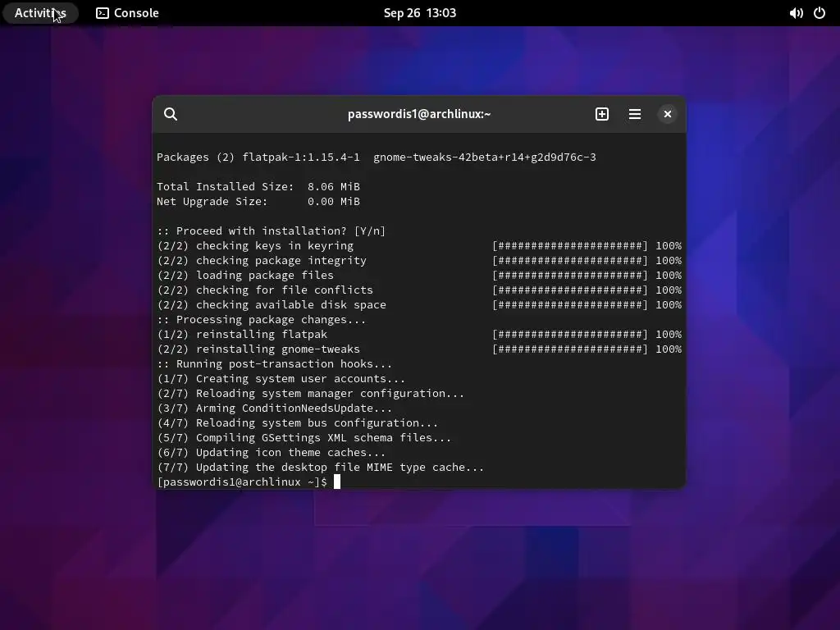The height and width of the screenshot is (630, 840).
Task: Open the clock and calendar panel
Action: [419, 13]
